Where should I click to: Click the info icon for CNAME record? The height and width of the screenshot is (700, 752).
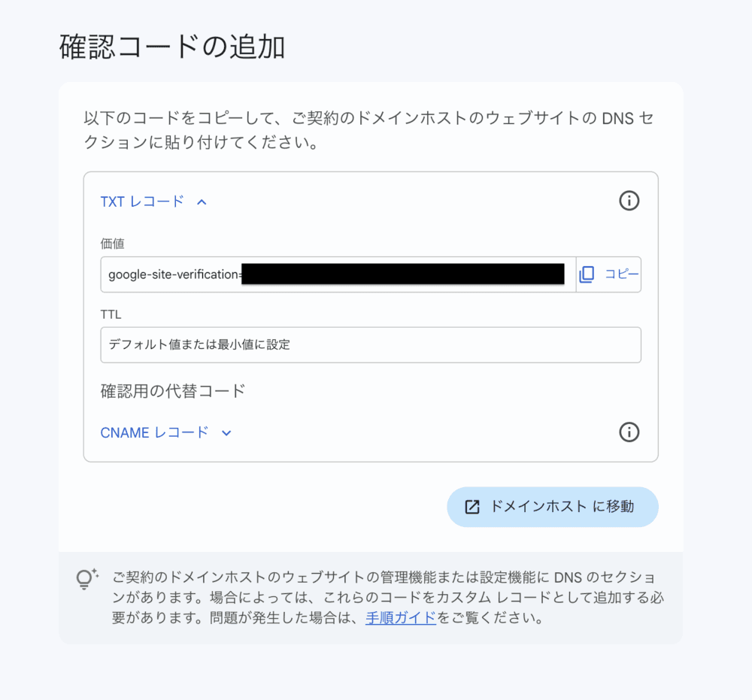629,432
